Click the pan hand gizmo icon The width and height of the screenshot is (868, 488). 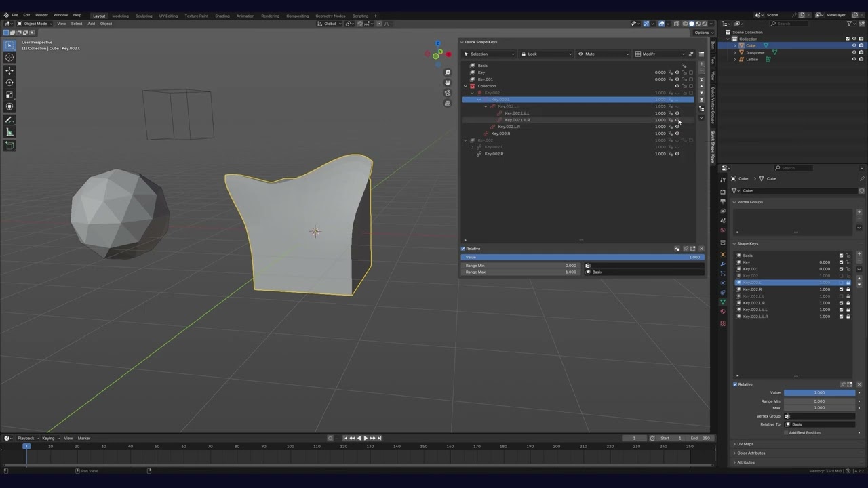tap(448, 83)
